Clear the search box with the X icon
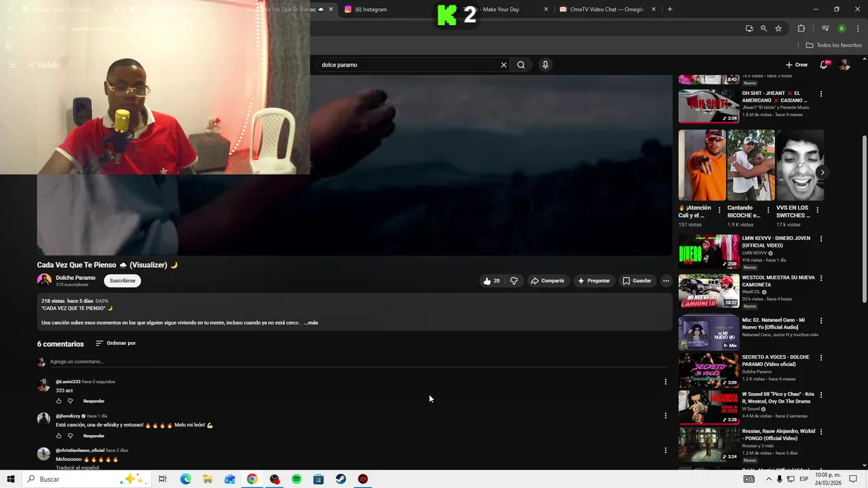The image size is (868, 488). click(503, 65)
